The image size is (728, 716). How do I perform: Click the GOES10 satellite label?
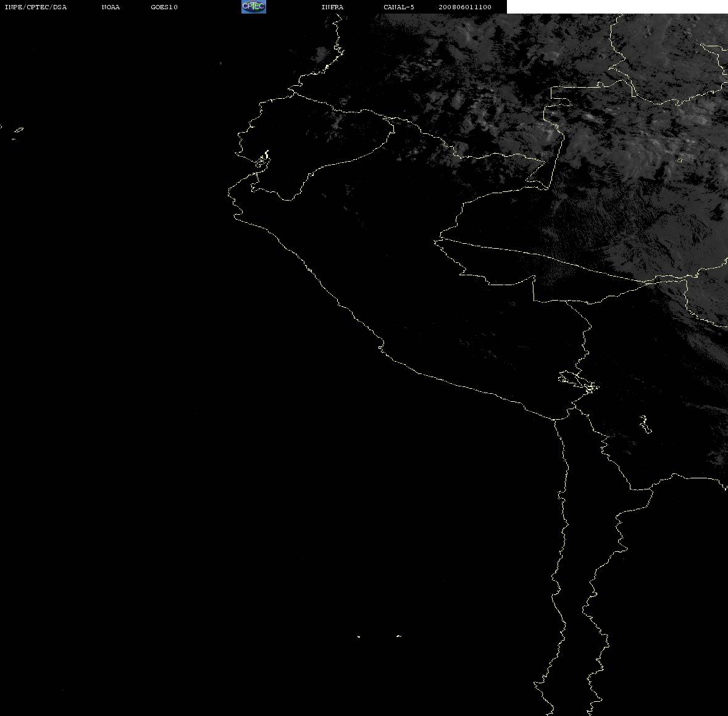[164, 7]
